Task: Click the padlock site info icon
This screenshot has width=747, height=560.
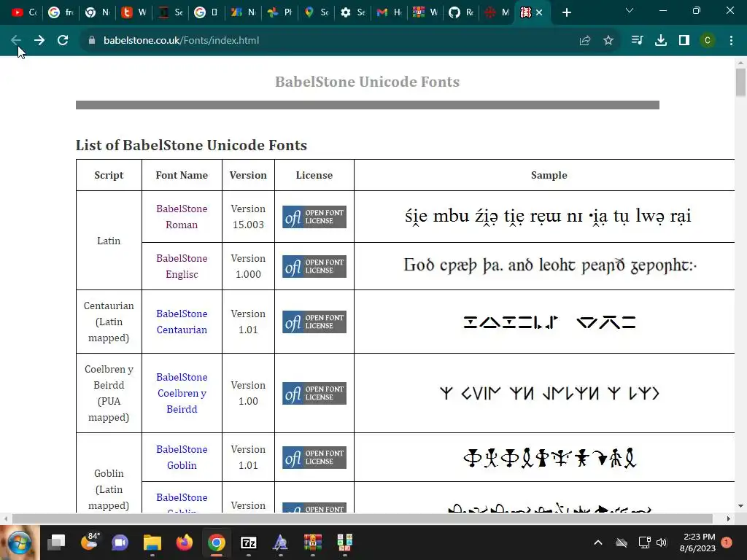Action: pos(92,41)
